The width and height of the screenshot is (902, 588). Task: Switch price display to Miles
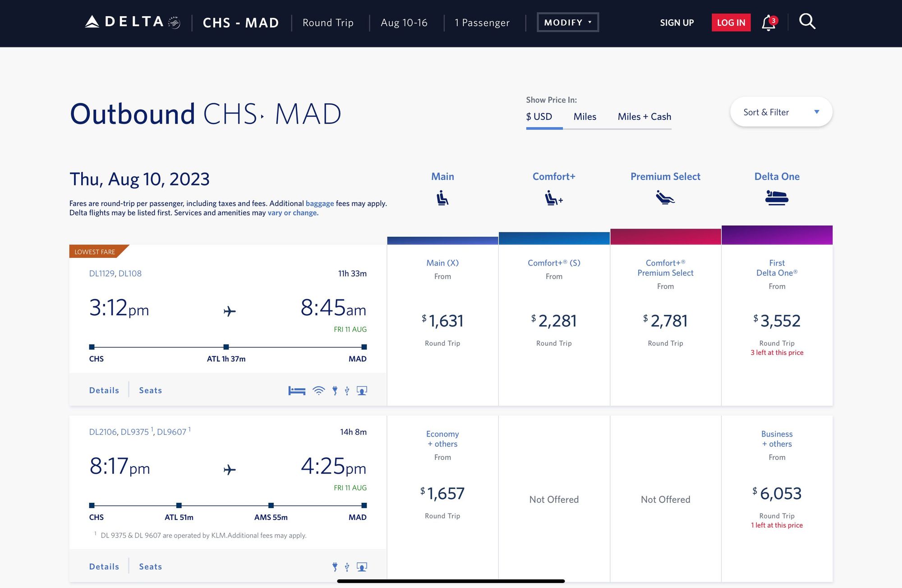pyautogui.click(x=584, y=117)
